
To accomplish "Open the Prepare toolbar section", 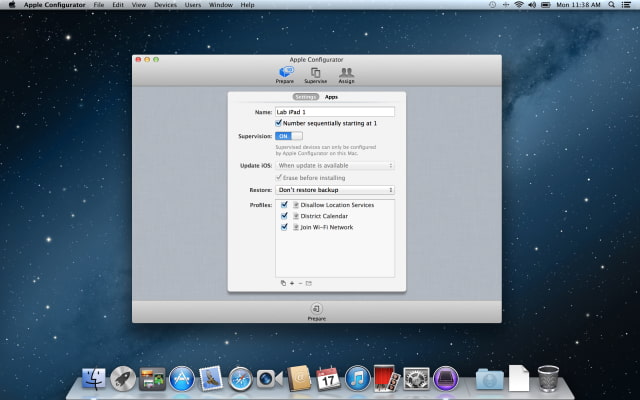I will click(286, 74).
